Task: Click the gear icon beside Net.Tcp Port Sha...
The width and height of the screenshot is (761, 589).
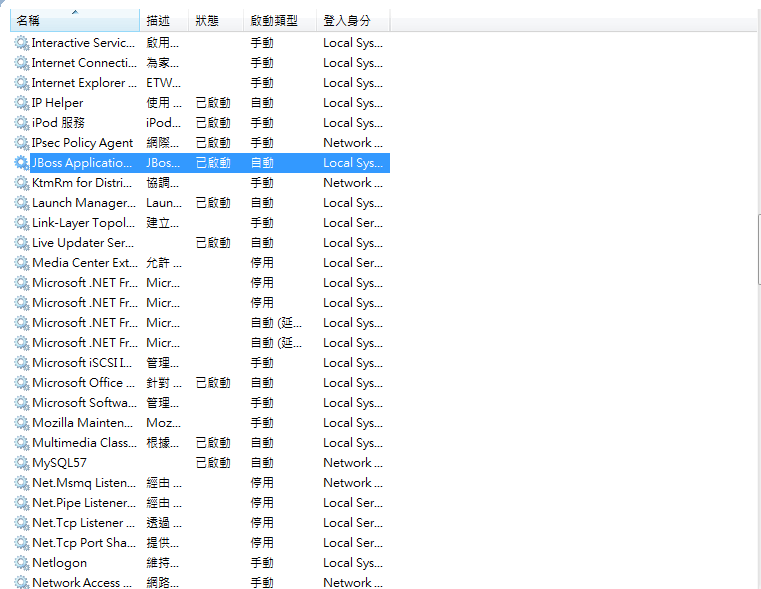Action: click(x=21, y=543)
